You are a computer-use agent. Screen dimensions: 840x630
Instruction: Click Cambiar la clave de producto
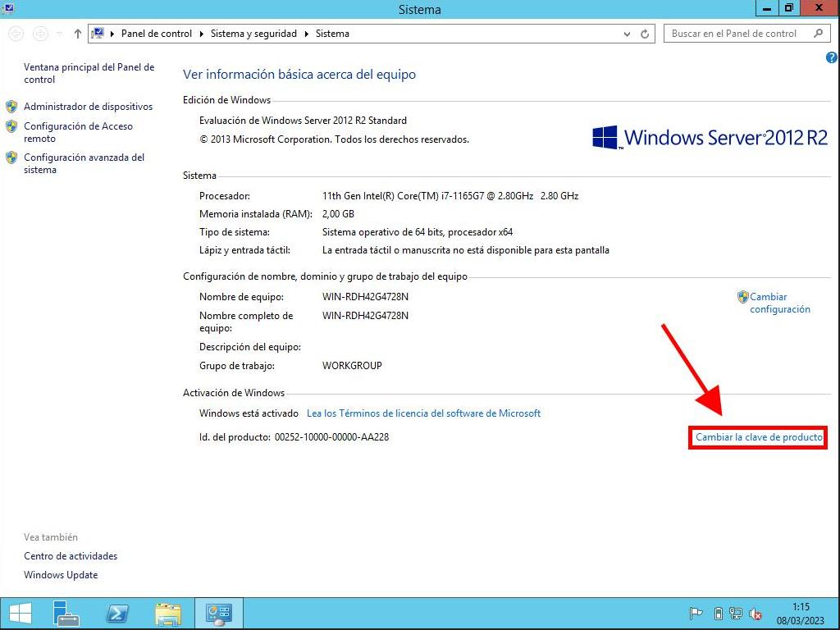[759, 437]
